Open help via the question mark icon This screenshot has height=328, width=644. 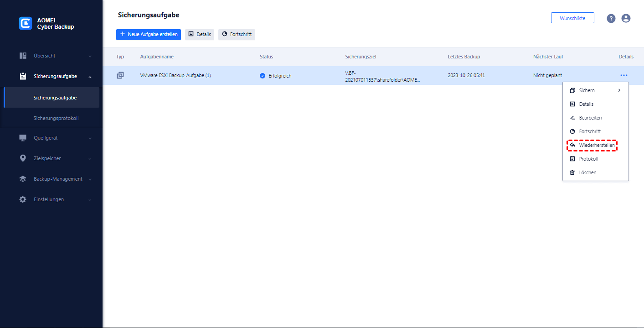point(611,18)
